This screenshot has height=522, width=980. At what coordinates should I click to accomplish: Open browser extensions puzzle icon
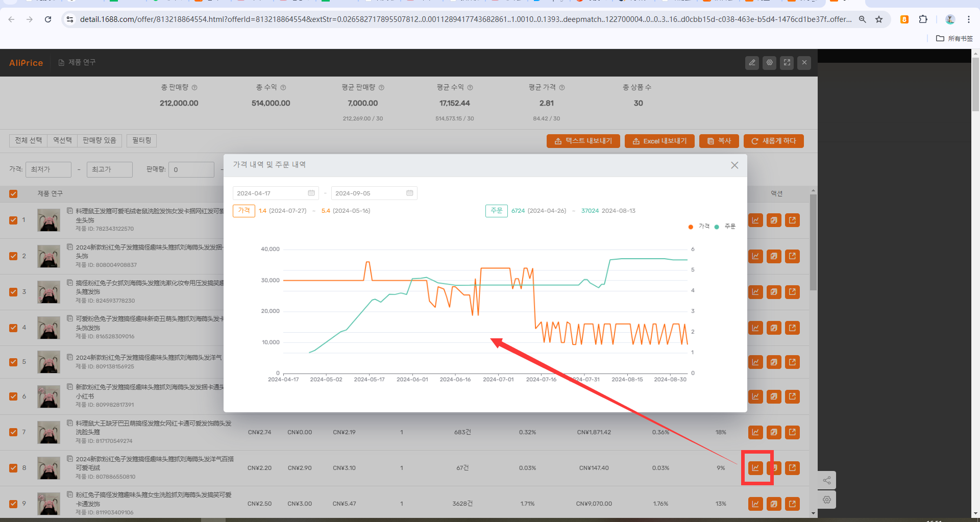click(923, 19)
